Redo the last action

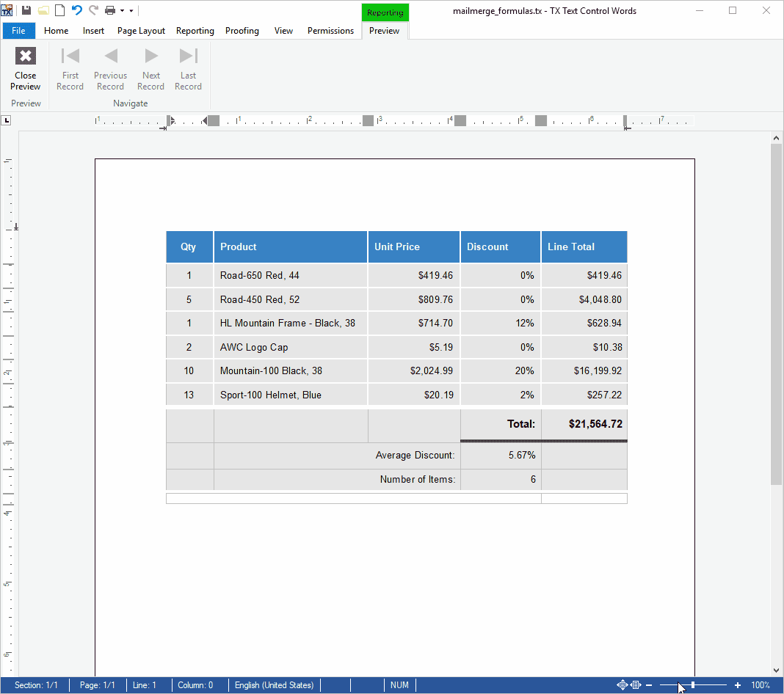click(92, 11)
